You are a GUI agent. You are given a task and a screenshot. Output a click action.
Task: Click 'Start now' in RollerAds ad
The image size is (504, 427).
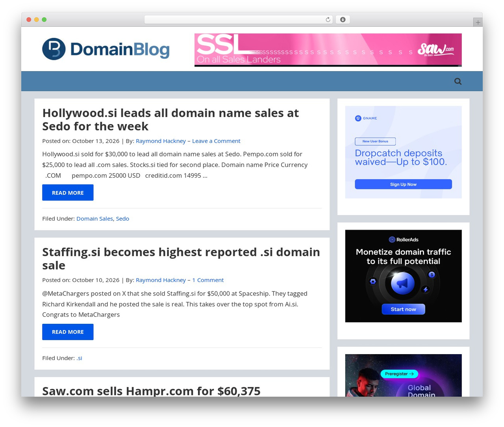[403, 309]
